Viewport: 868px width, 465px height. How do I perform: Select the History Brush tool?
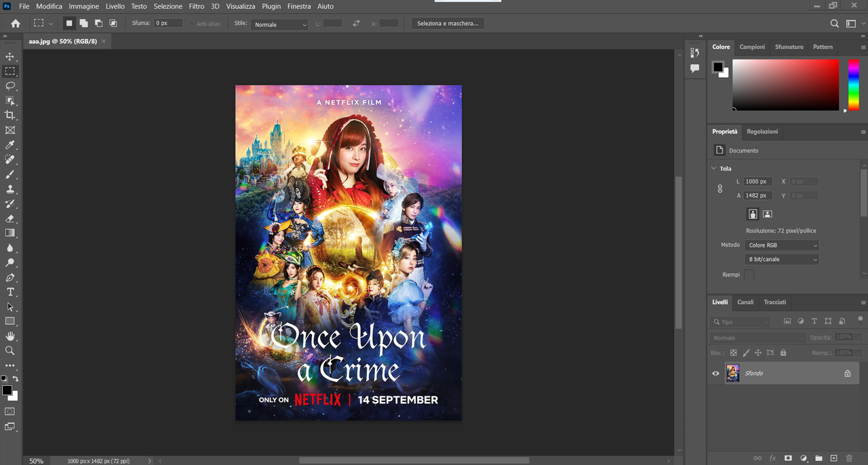[x=10, y=204]
